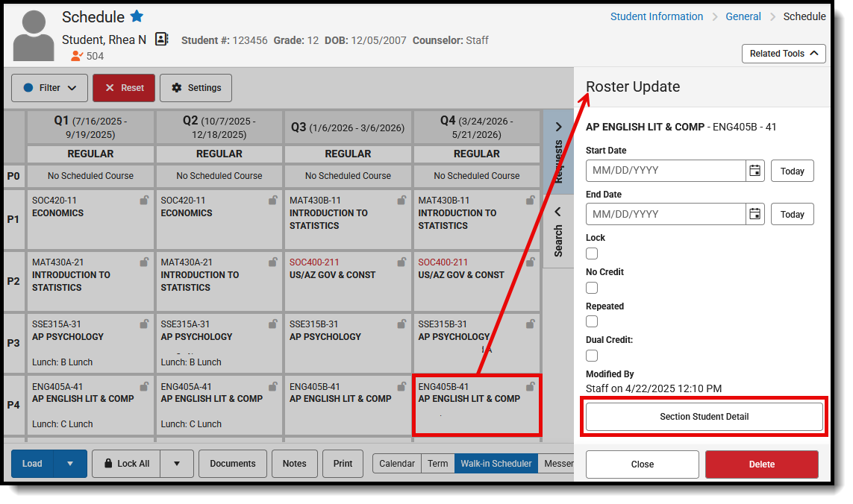Enable the Lock checkbox in Roster Update
Viewport: 853px width, 504px height.
coord(592,253)
